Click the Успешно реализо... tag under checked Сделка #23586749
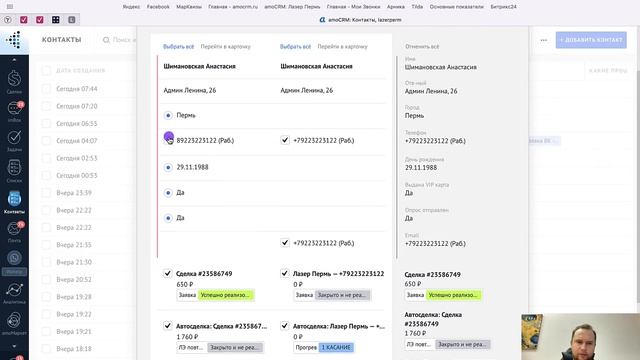 pos(226,295)
